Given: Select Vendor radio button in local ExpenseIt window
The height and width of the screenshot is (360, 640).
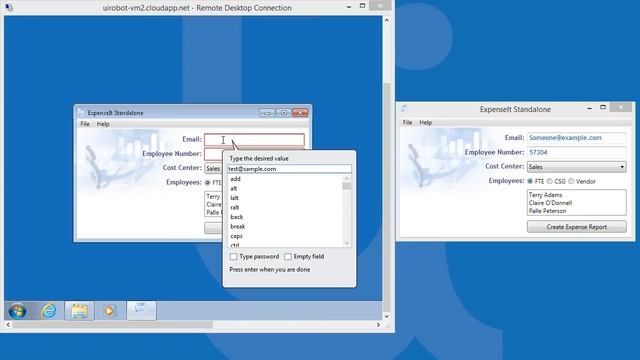Looking at the screenshot, I should pos(571,181).
